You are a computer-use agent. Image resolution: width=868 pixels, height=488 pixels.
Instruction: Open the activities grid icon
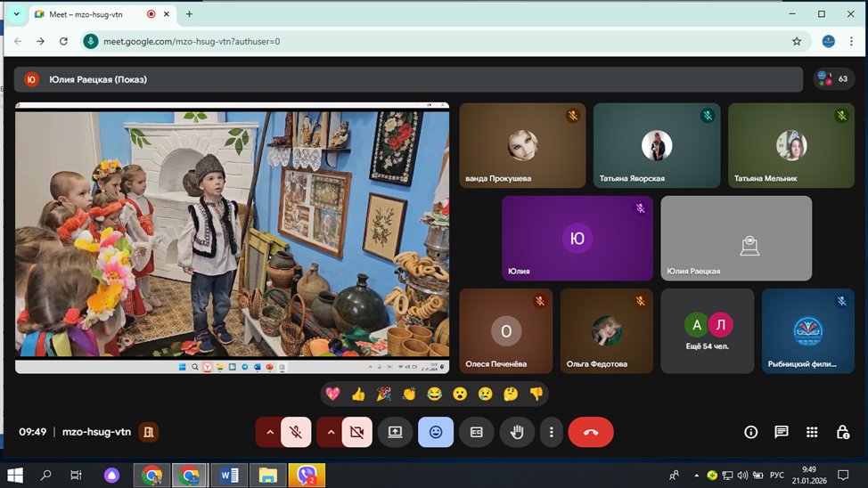812,432
